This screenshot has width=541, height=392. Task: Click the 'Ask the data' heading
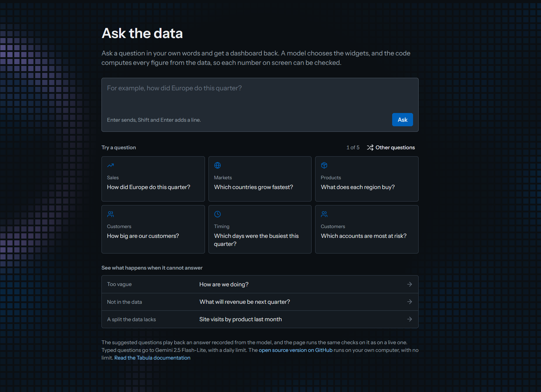[x=142, y=33]
